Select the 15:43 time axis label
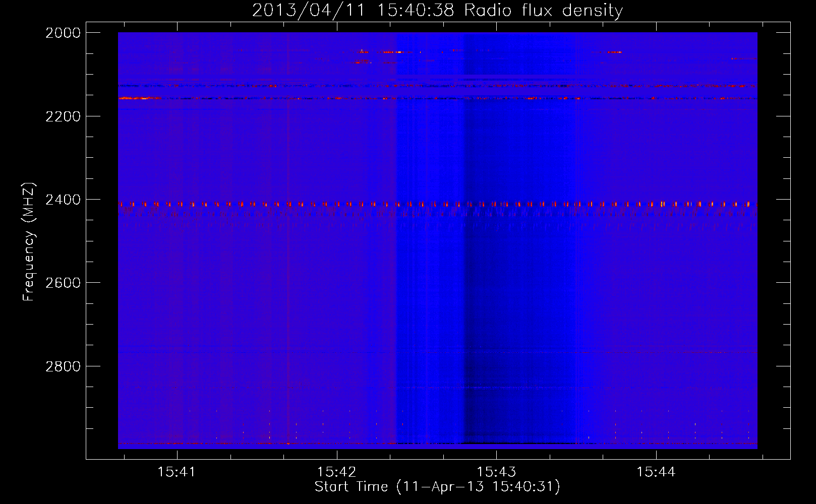The height and width of the screenshot is (504, 816). pos(496,472)
